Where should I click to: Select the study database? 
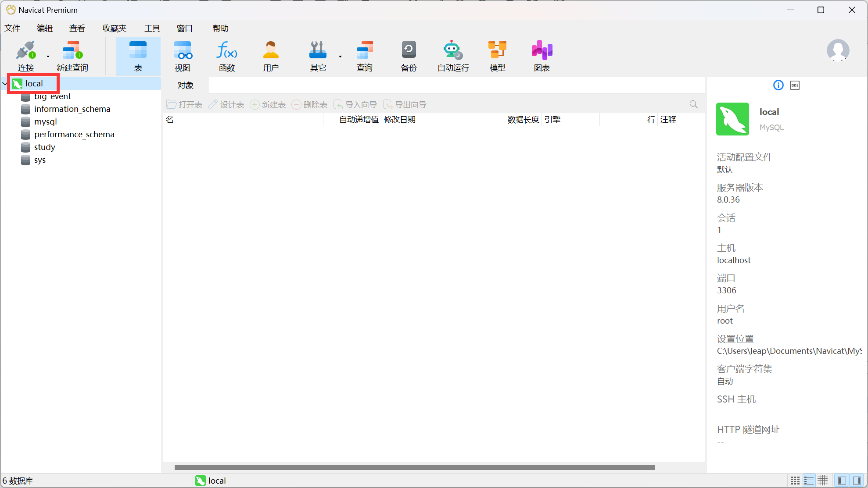tap(44, 147)
